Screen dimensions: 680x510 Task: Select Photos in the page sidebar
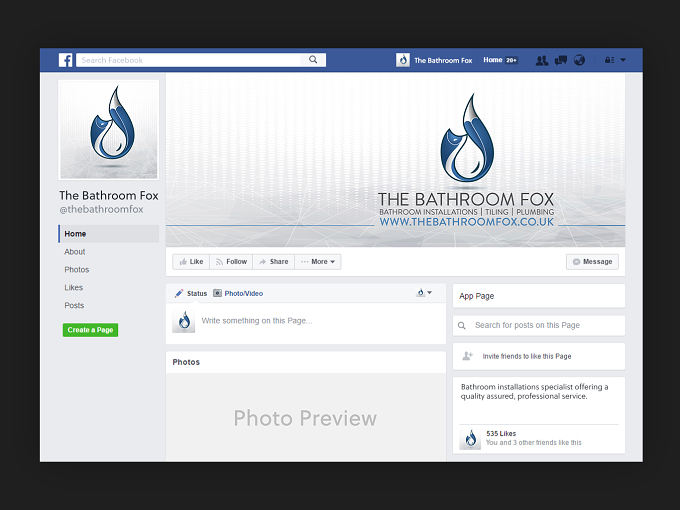[77, 269]
